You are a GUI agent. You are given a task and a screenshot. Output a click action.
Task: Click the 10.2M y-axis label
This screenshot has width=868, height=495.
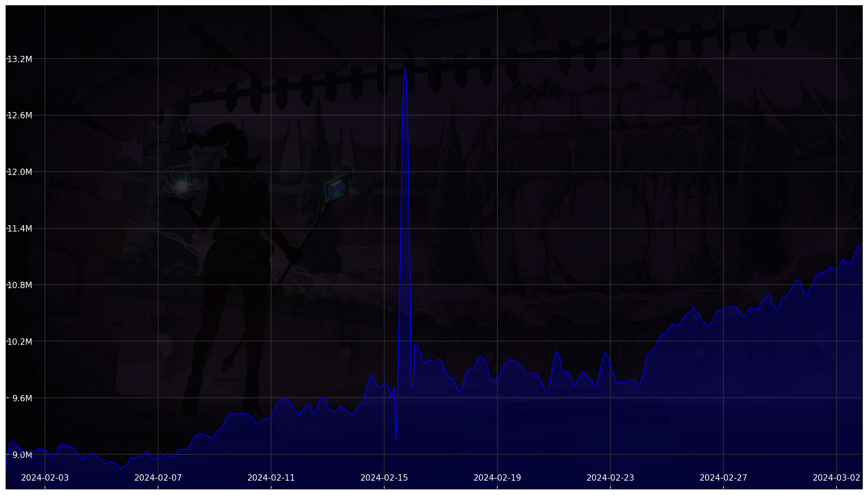coord(20,342)
